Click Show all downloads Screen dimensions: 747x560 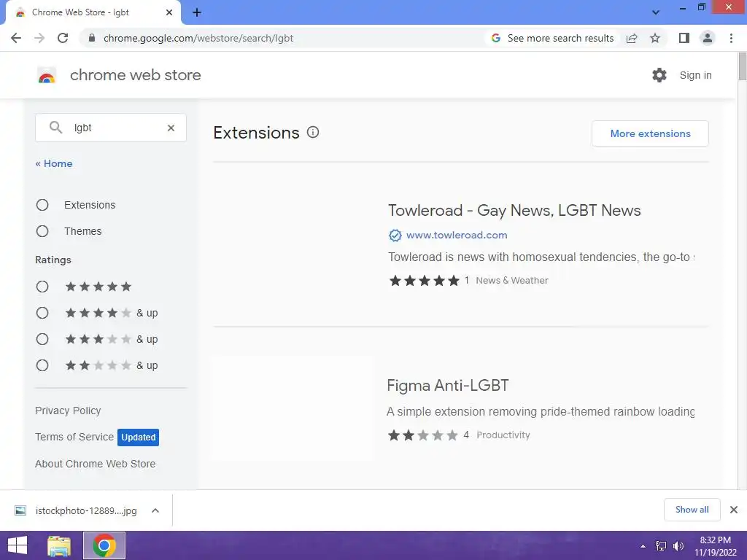(692, 510)
